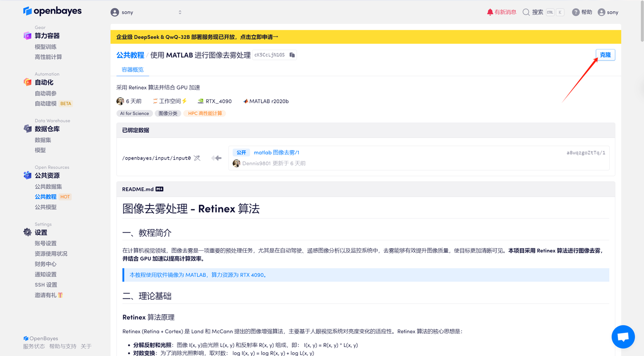Open SSH 设置 in the sidebar
The image size is (644, 356).
(46, 284)
